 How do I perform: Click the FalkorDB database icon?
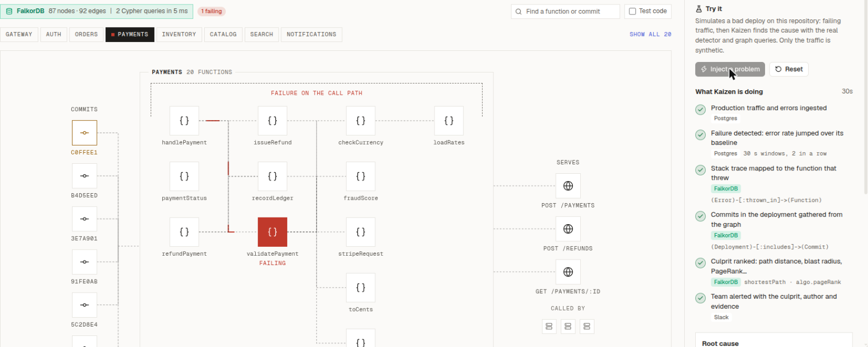click(x=9, y=11)
